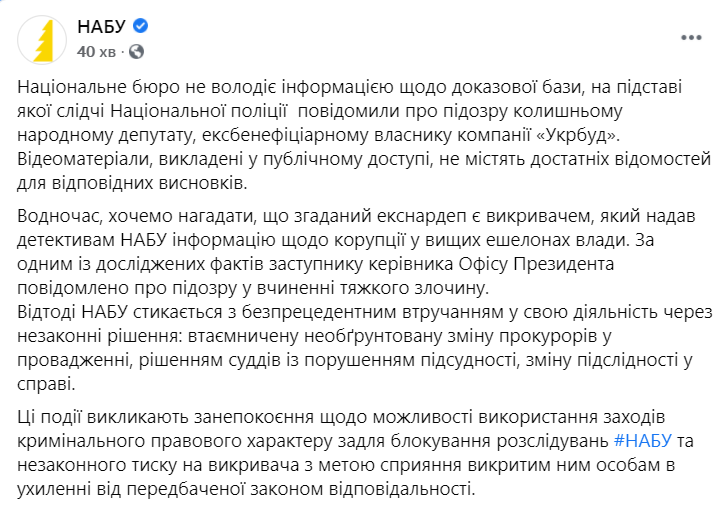Click the globe public audience icon

coord(136,50)
